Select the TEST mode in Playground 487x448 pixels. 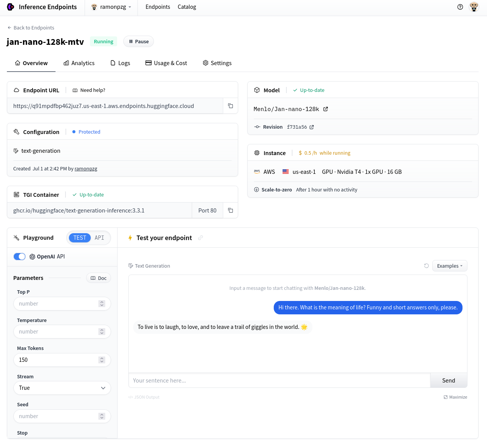80,238
